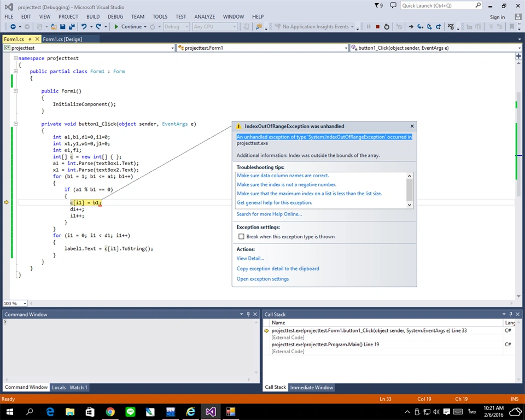Screen dimensions: 525x420
Task: Click the Undo toolbar icon
Action: [84, 27]
